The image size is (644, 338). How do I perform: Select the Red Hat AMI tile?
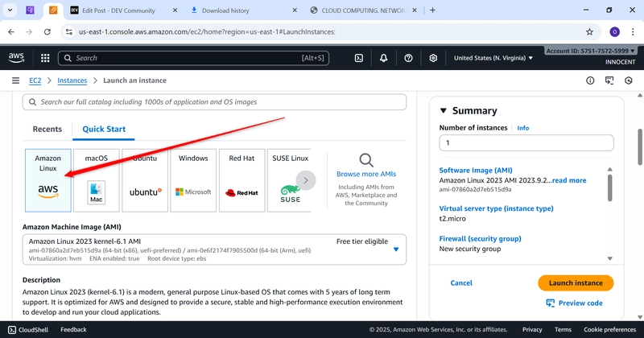[242, 180]
